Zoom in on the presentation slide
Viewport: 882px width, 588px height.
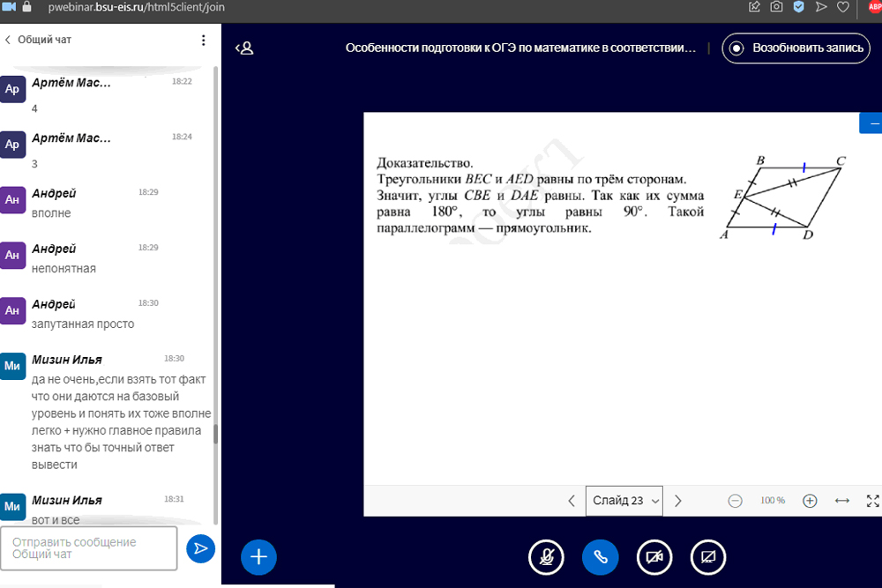[x=810, y=501]
